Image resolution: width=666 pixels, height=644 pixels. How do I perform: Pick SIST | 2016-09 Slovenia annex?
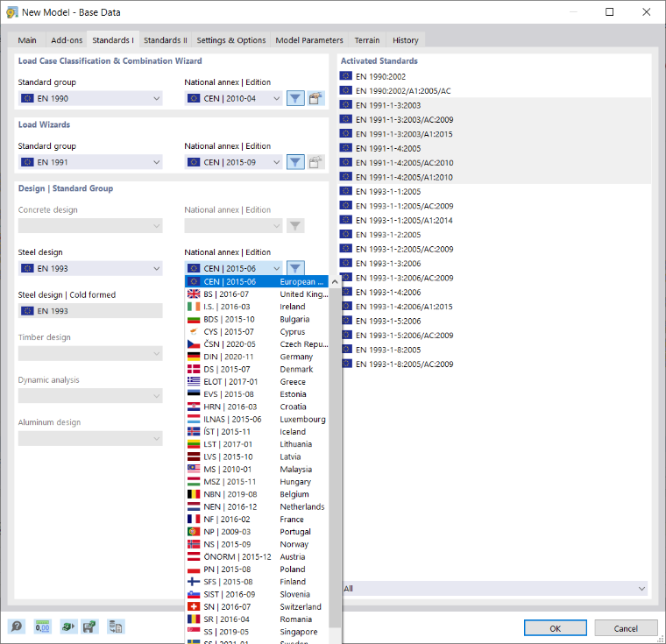pos(257,594)
